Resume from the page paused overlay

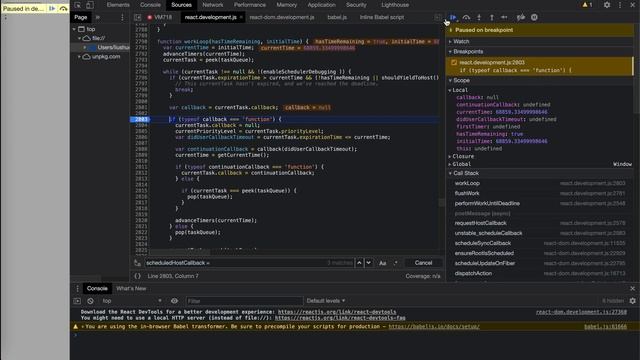click(52, 8)
